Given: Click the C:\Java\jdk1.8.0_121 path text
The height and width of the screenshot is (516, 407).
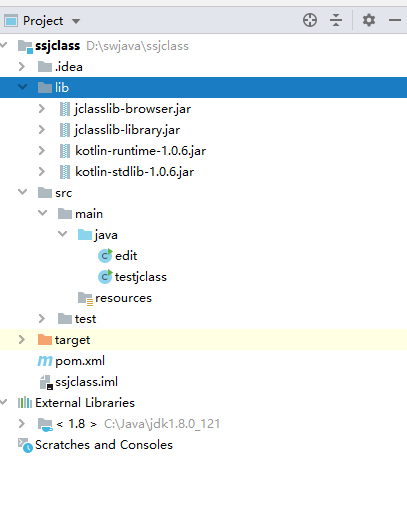Looking at the screenshot, I should point(162,424).
